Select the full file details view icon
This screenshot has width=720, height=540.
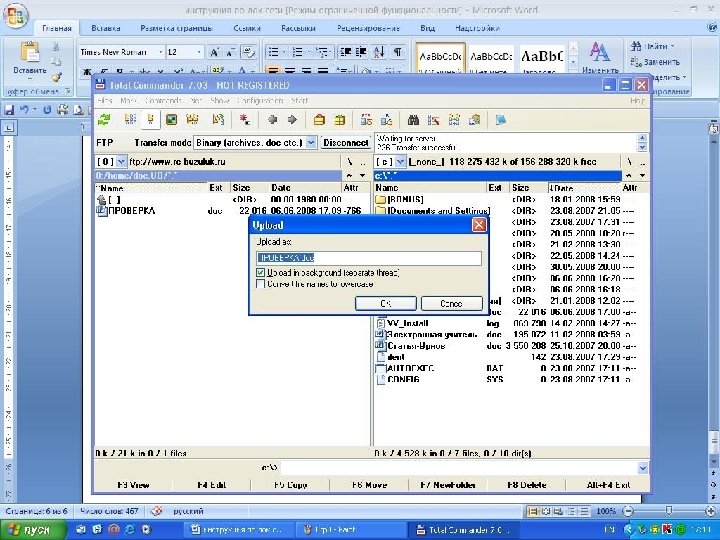150,120
